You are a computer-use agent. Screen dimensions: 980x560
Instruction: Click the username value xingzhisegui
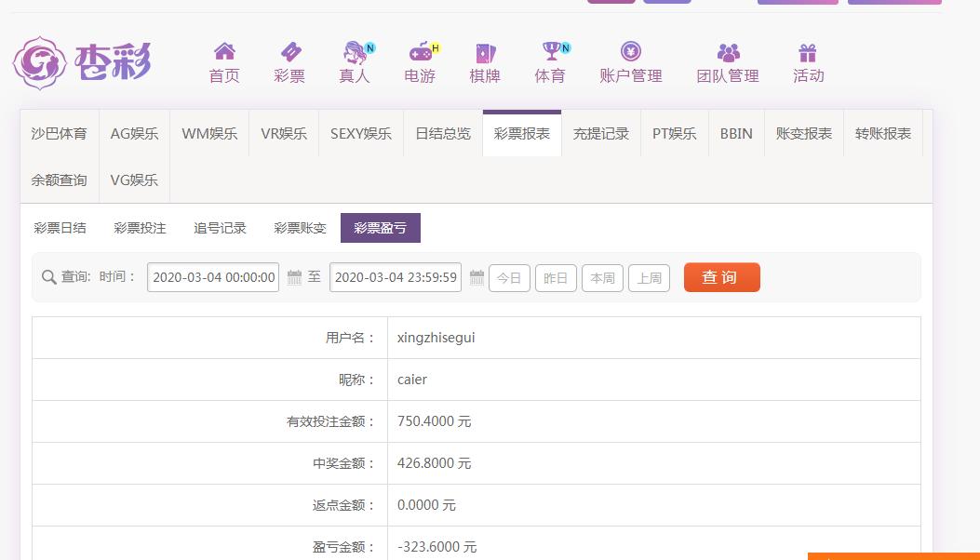tap(436, 338)
